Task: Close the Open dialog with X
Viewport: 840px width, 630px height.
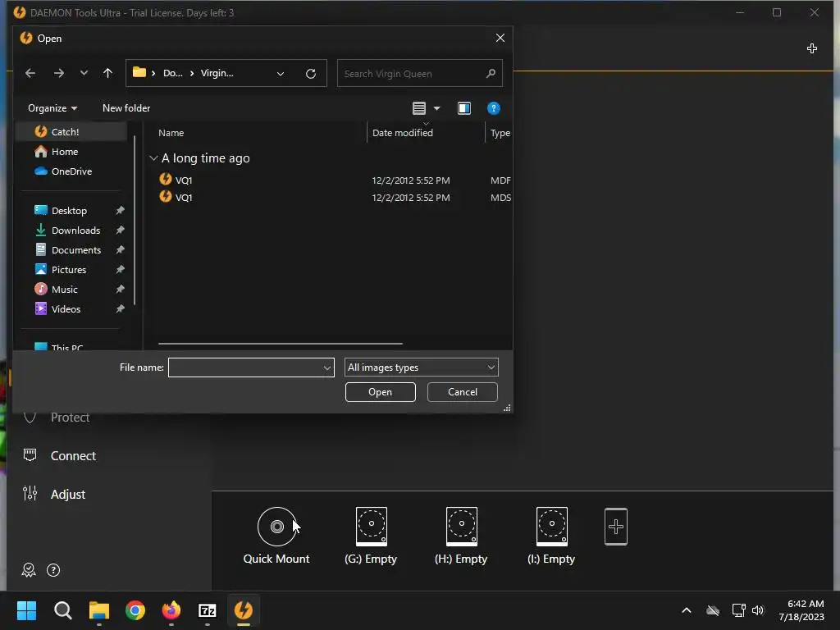Action: pyautogui.click(x=500, y=38)
